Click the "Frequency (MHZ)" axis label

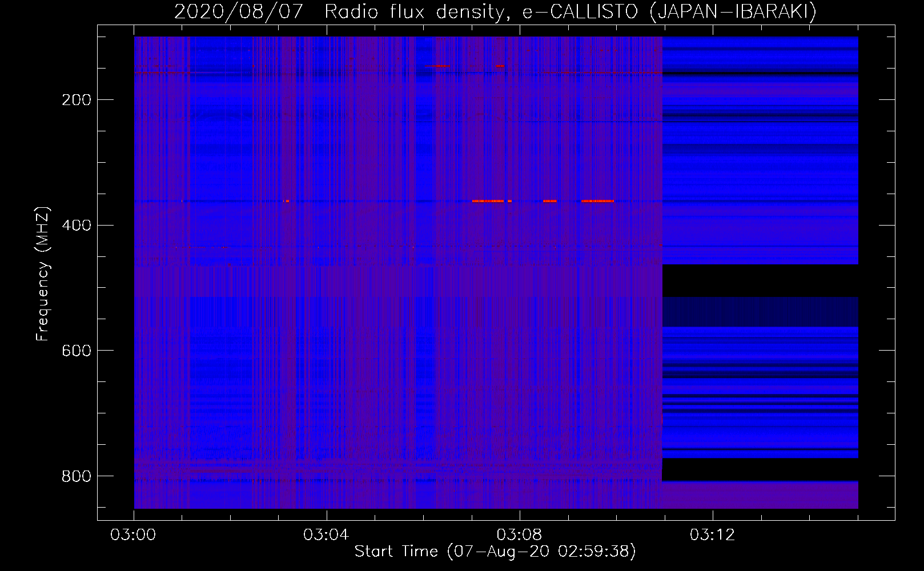coord(43,274)
